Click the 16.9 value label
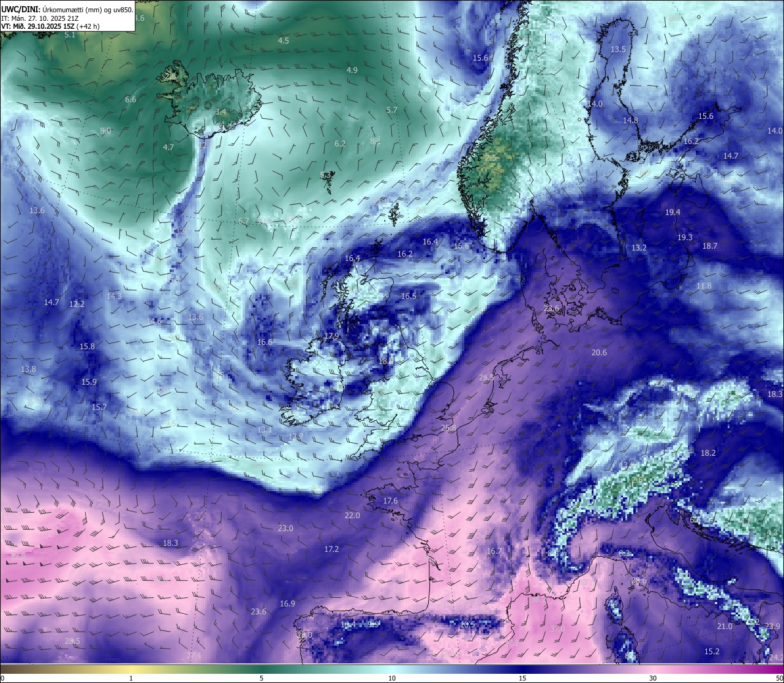This screenshot has width=784, height=683. coord(287,603)
